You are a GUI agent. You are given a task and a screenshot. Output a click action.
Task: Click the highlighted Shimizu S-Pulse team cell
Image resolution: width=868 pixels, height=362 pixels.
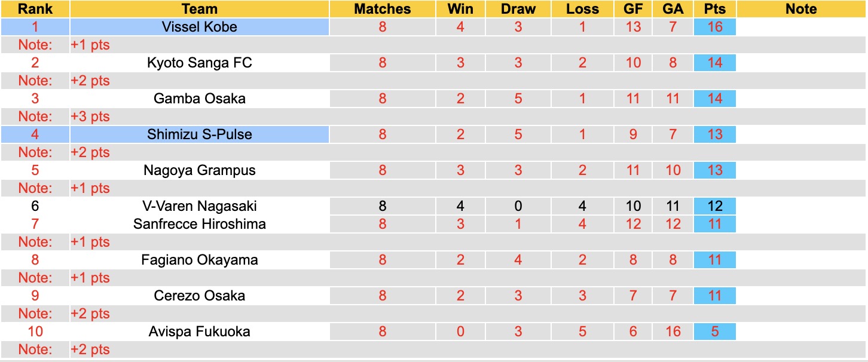(199, 134)
